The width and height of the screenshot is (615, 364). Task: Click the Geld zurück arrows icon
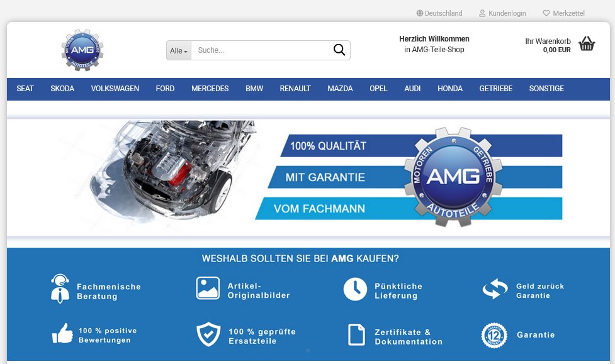pos(495,289)
